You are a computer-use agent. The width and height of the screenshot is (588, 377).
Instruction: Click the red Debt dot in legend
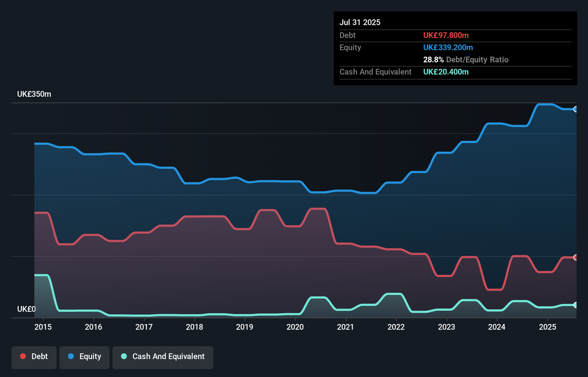coord(23,356)
